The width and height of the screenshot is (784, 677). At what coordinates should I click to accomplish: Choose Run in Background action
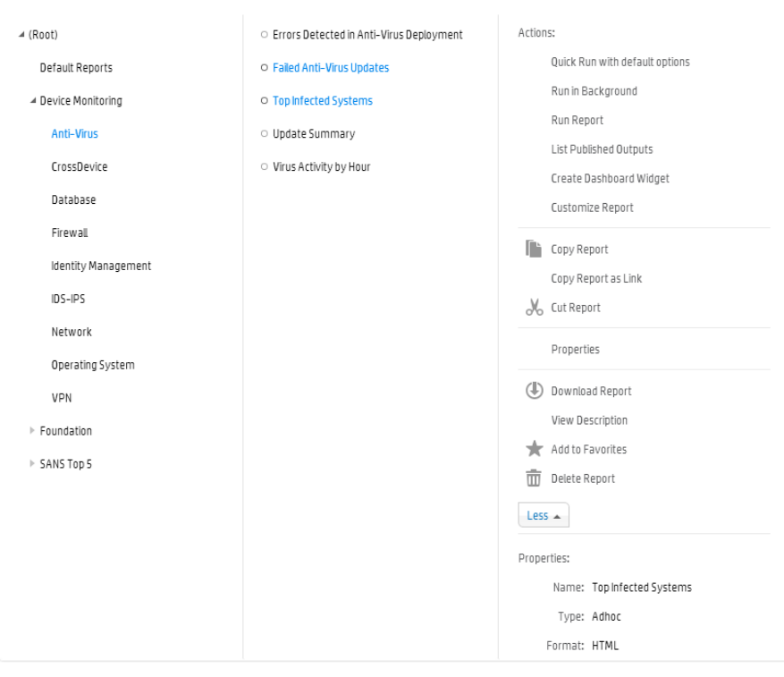click(594, 91)
